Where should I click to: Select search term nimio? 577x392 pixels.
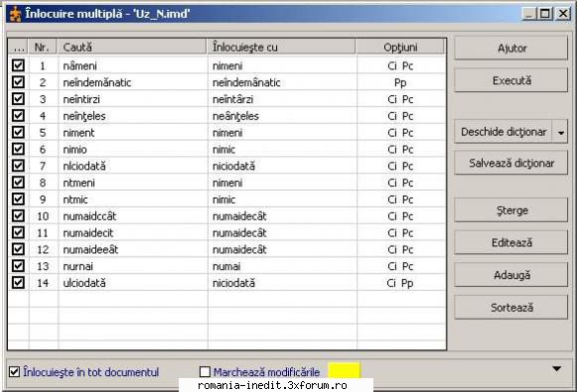(75, 150)
